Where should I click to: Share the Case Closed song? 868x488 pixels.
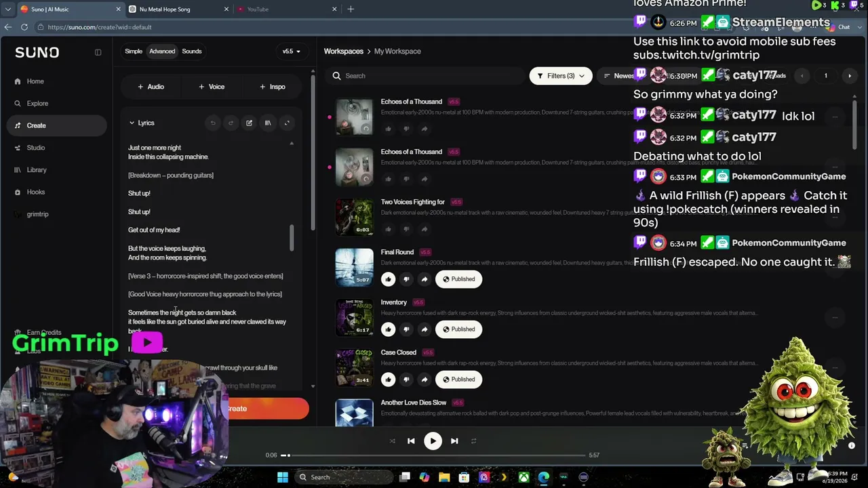point(425,380)
